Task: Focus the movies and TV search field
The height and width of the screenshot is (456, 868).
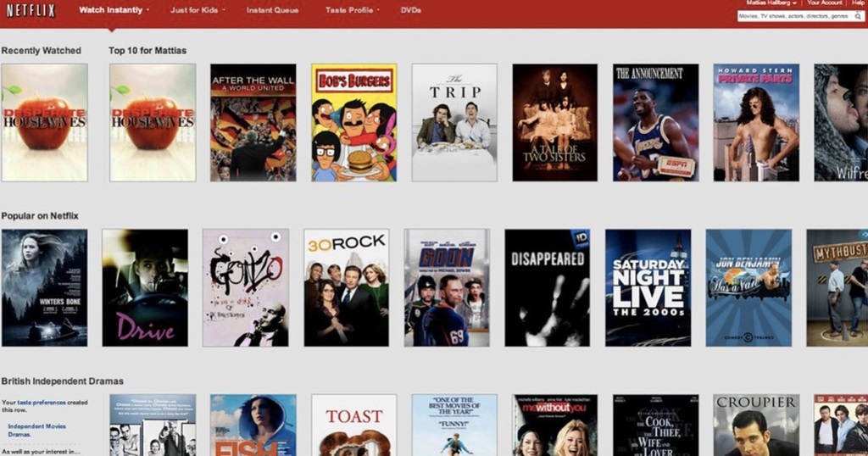Action: (x=794, y=16)
